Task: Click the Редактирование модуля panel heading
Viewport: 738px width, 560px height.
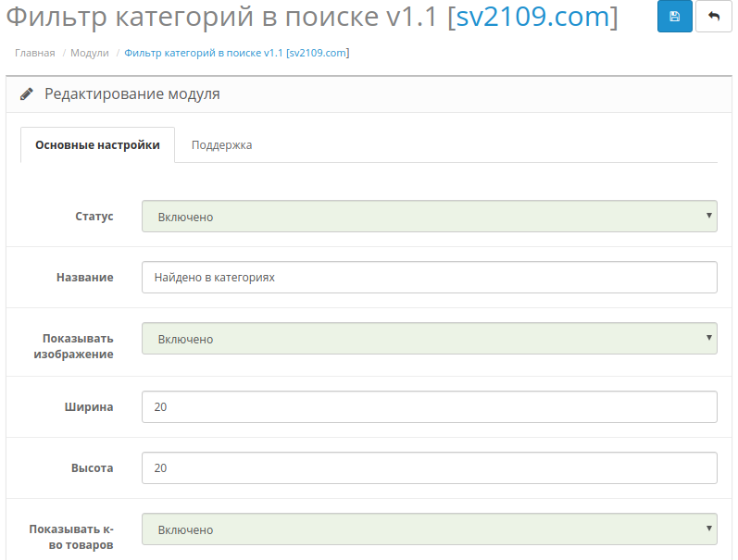Action: (132, 94)
